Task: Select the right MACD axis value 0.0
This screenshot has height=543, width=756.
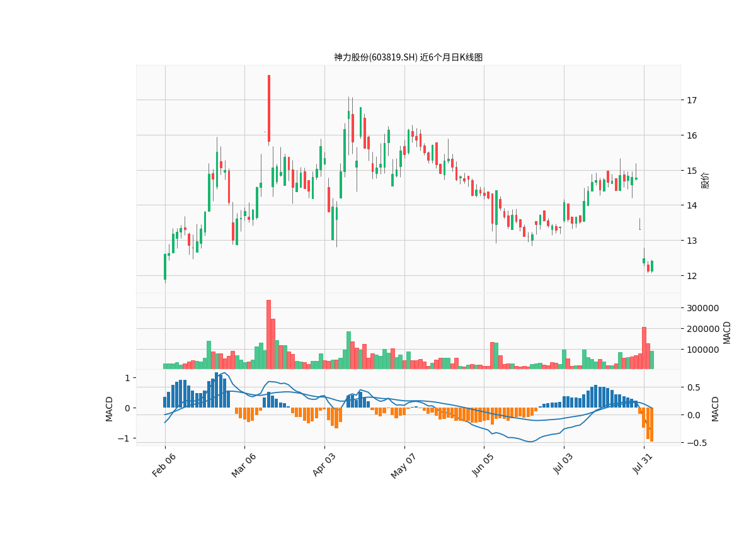Action: coord(694,415)
